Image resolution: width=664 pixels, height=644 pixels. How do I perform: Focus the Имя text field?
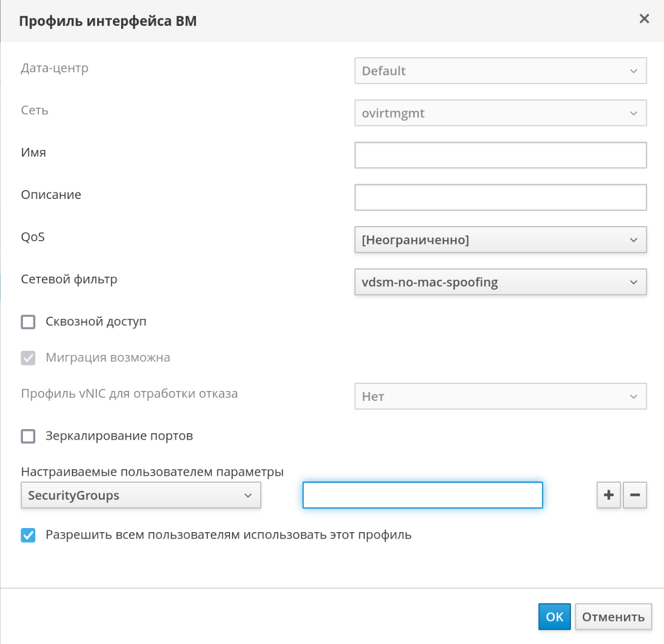(500, 155)
